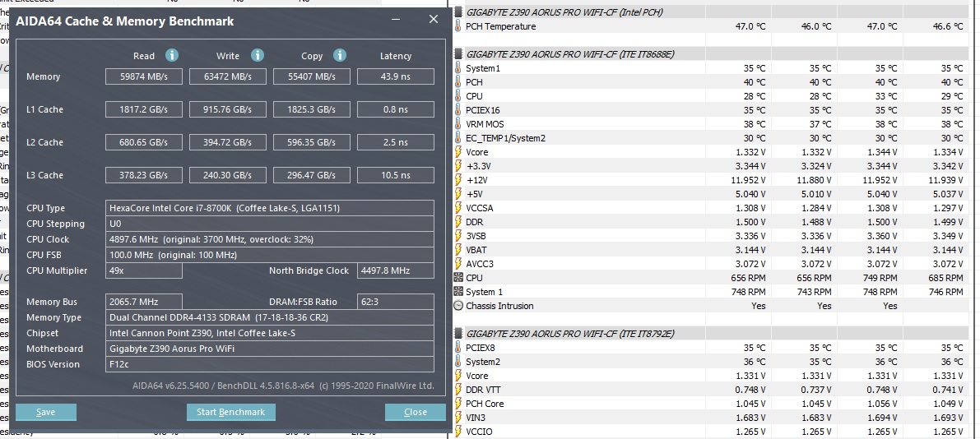980x439 pixels.
Task: Select the 3VSB voltage row label
Action: pos(476,236)
